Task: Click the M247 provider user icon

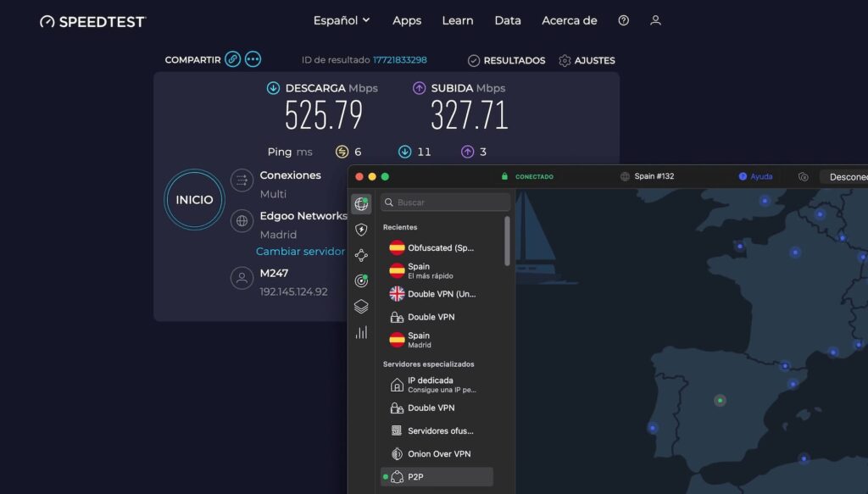Action: (242, 278)
